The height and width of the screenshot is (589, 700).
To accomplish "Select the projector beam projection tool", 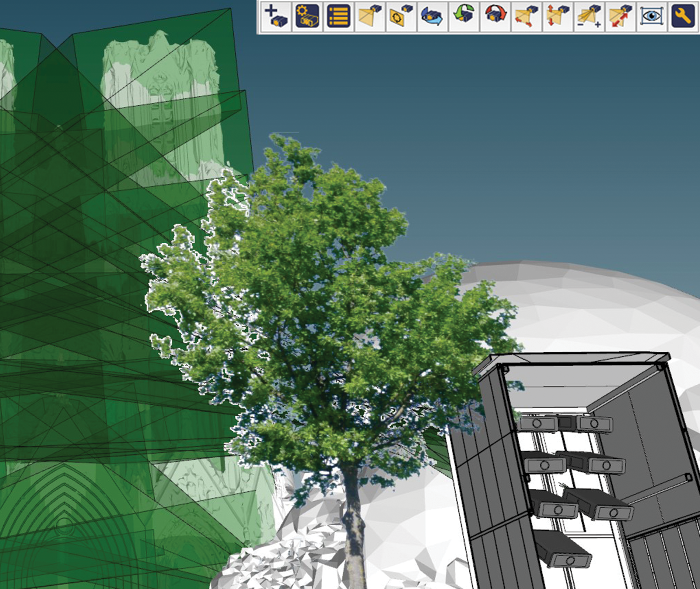I will (x=370, y=16).
